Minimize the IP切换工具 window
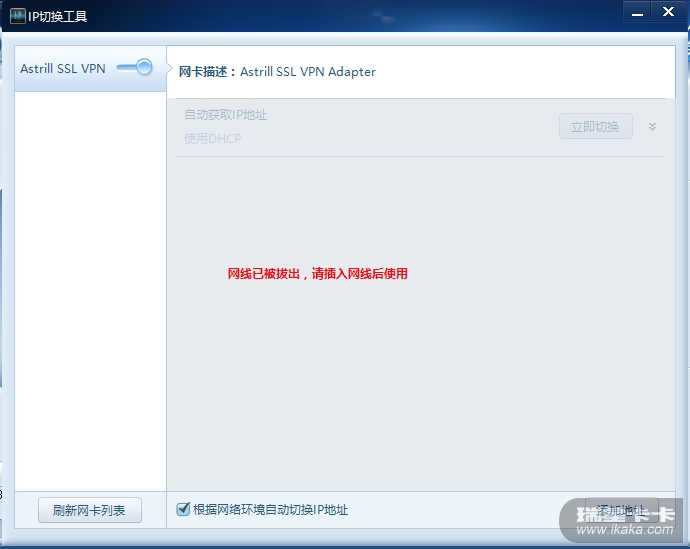Screen dimensions: 690x549 pyautogui.click(x=637, y=12)
